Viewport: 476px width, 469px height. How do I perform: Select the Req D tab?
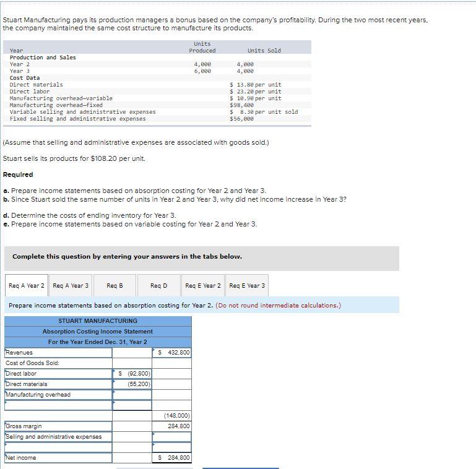158,285
